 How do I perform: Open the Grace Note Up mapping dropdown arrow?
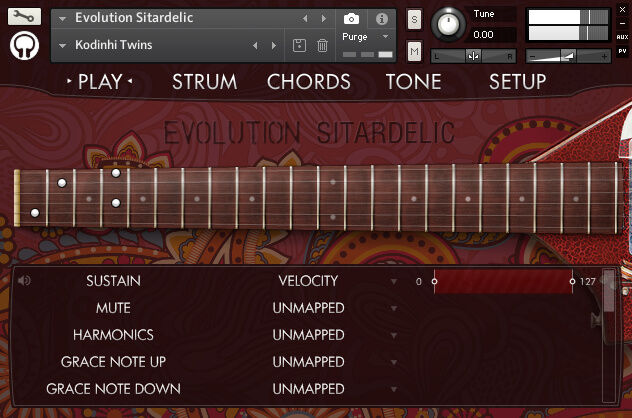click(393, 362)
